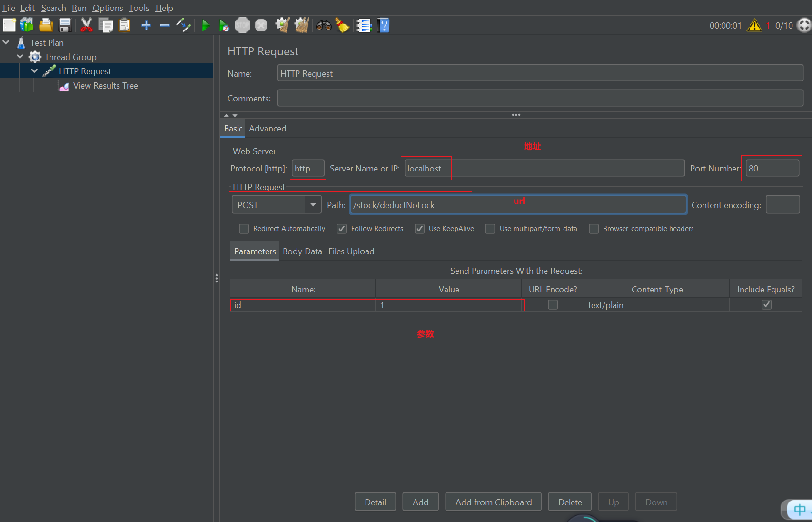Open the POST method dropdown

pos(313,205)
